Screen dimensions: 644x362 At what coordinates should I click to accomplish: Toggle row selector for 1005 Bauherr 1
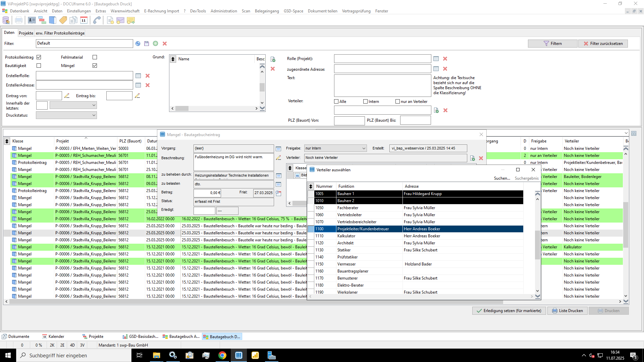[x=311, y=194]
